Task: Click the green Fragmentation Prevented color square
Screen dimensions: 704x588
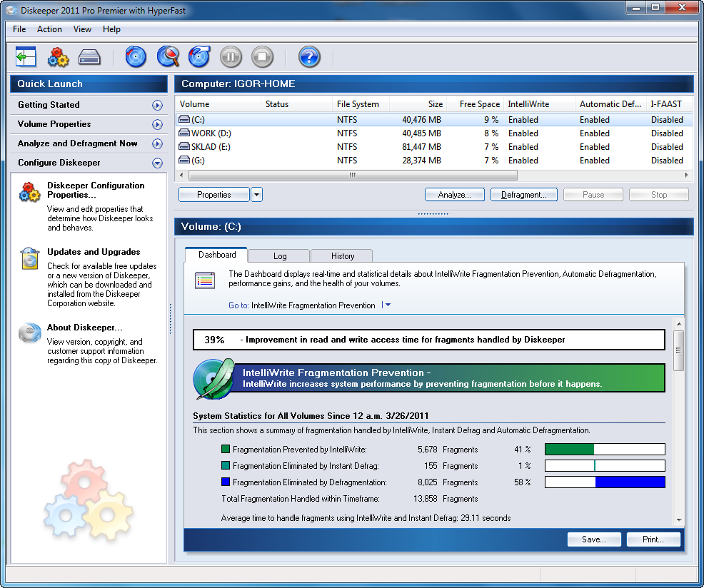Action: tap(226, 449)
